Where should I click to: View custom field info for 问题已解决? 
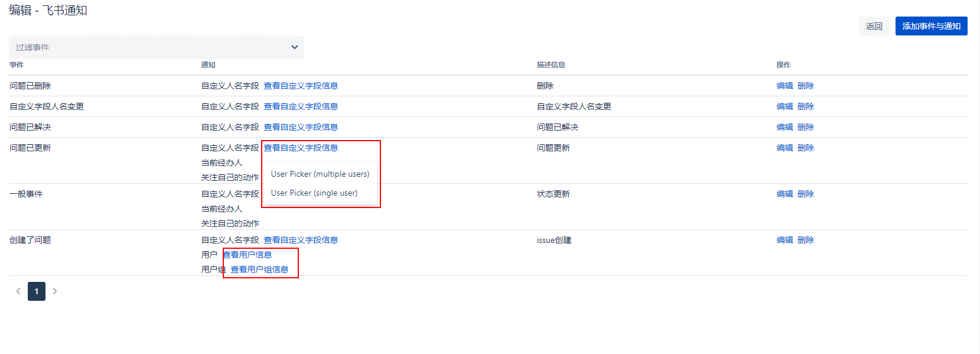301,127
